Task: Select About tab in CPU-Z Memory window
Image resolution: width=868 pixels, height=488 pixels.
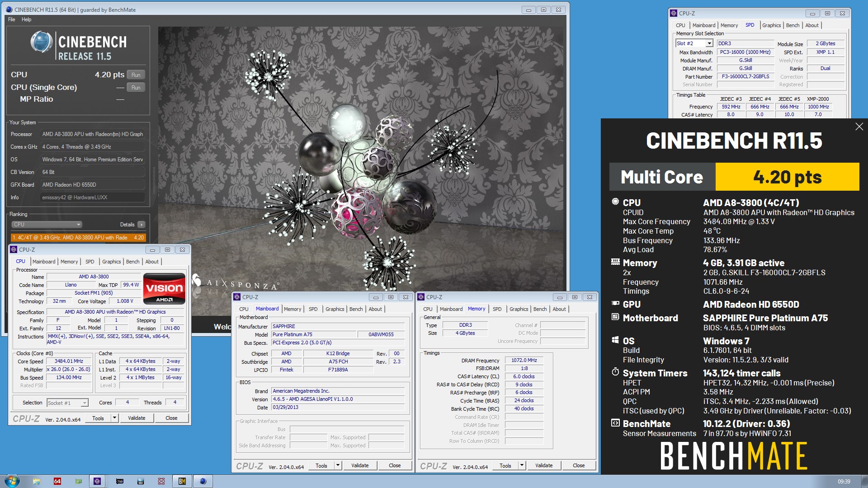Action: 559,309
